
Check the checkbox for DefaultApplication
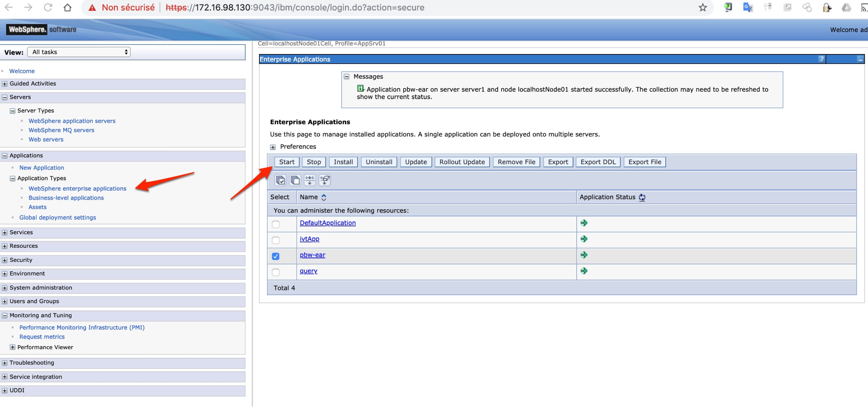tap(276, 224)
